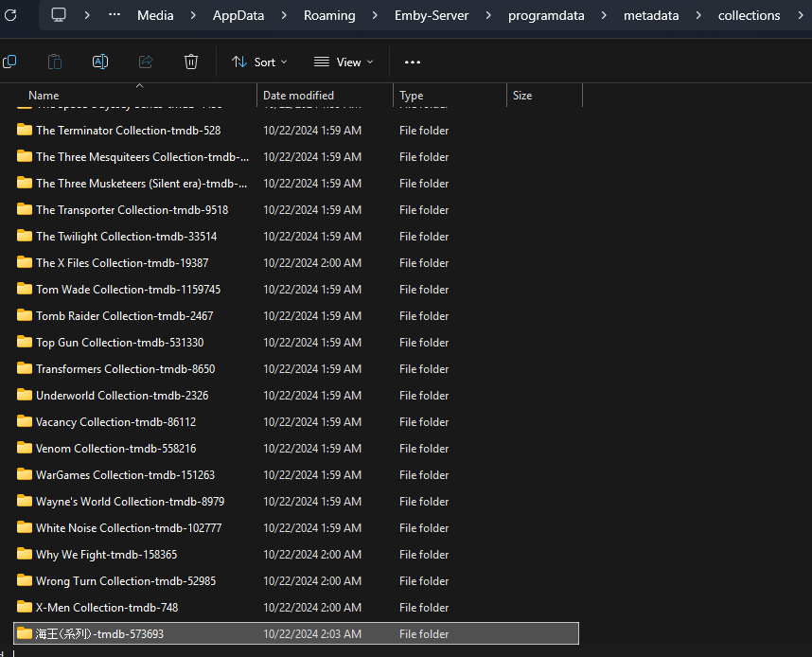Open the See more ellipsis menu
Image resolution: width=812 pixels, height=657 pixels.
coord(412,62)
